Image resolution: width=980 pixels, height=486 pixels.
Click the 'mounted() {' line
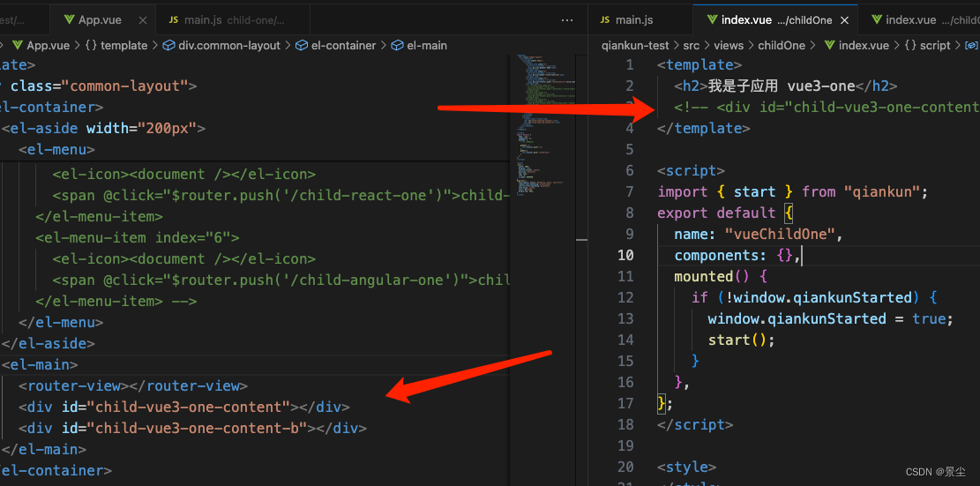(721, 276)
